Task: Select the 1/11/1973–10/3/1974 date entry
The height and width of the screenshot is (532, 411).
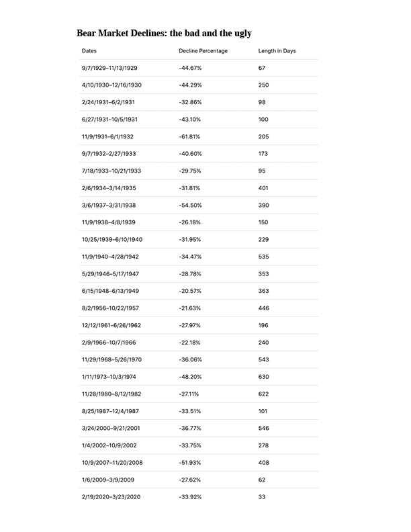Action: point(109,377)
